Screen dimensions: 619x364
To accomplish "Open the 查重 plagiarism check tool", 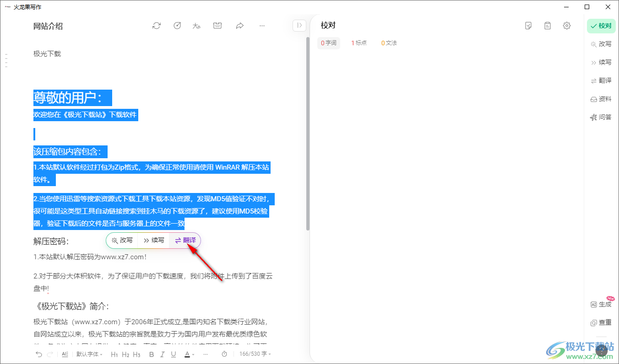I will (x=601, y=322).
